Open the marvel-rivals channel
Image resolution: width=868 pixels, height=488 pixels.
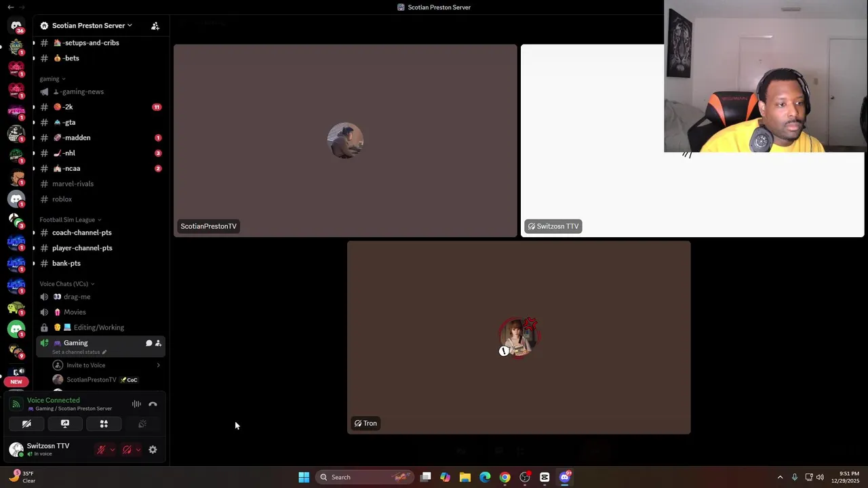pyautogui.click(x=100, y=184)
